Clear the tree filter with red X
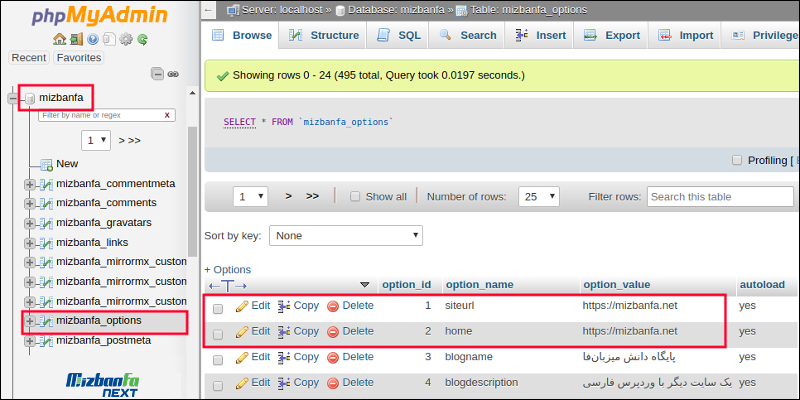 (x=167, y=115)
